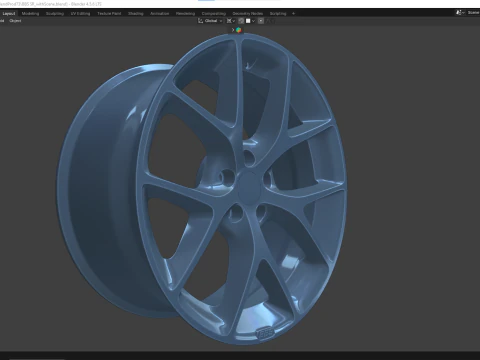Switch to the Animation workspace tab
This screenshot has width=480, height=360.
tap(159, 14)
